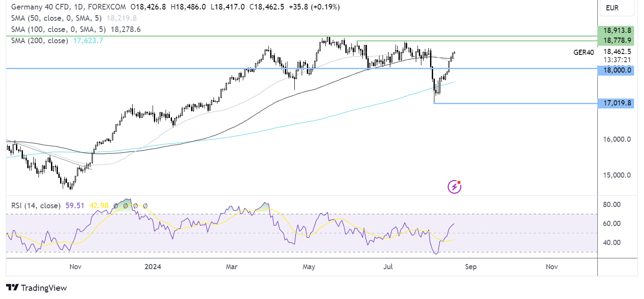The image size is (644, 299).
Task: Click the TradingView logo
Action: coord(37,288)
